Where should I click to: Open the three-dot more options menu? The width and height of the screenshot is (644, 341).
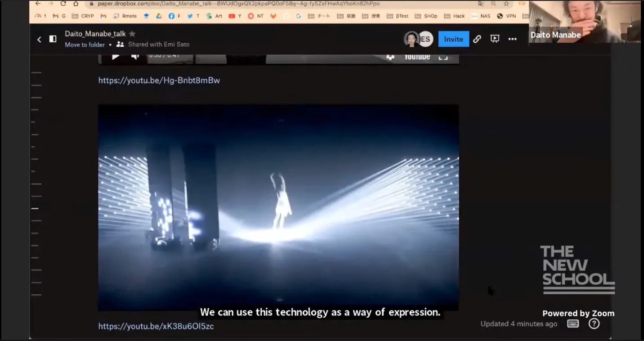coord(512,39)
